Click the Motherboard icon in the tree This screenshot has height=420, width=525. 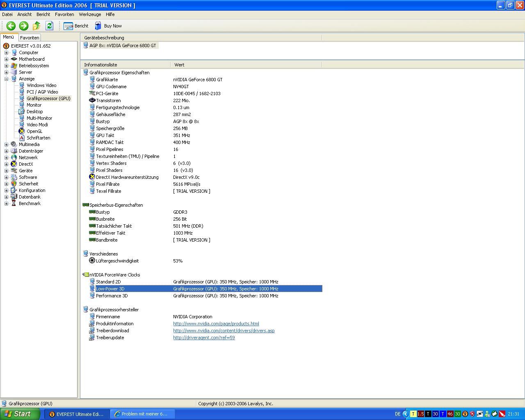click(x=14, y=59)
